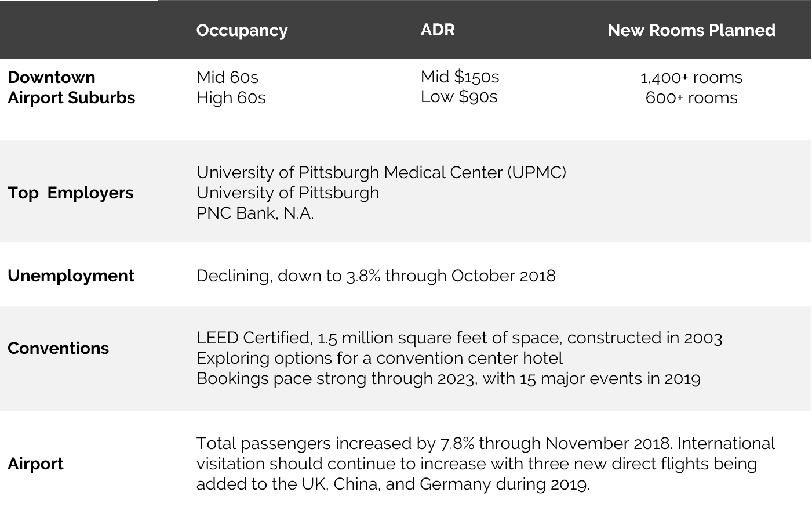Viewport: 812px width, 514px height.
Task: Click the High 60s occupancy value
Action: pos(231,97)
